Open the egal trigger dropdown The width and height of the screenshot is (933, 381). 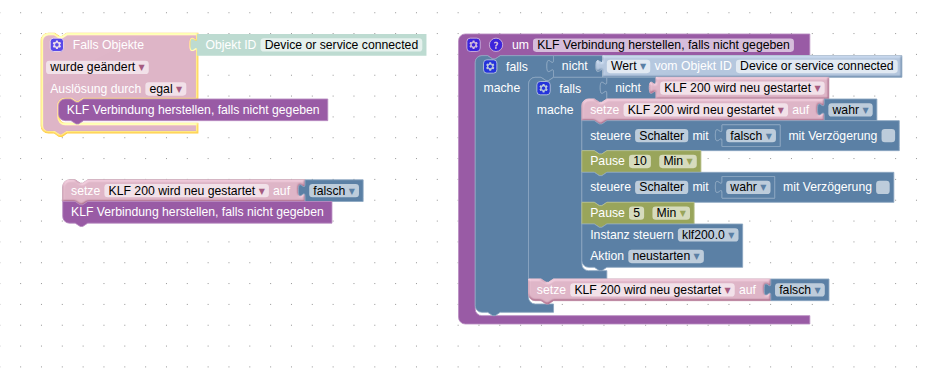(x=165, y=89)
